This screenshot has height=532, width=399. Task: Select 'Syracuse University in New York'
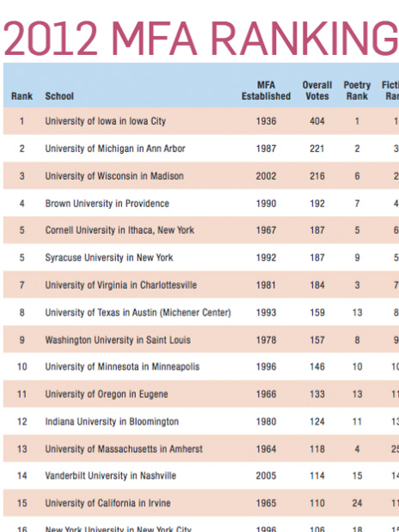click(x=109, y=258)
